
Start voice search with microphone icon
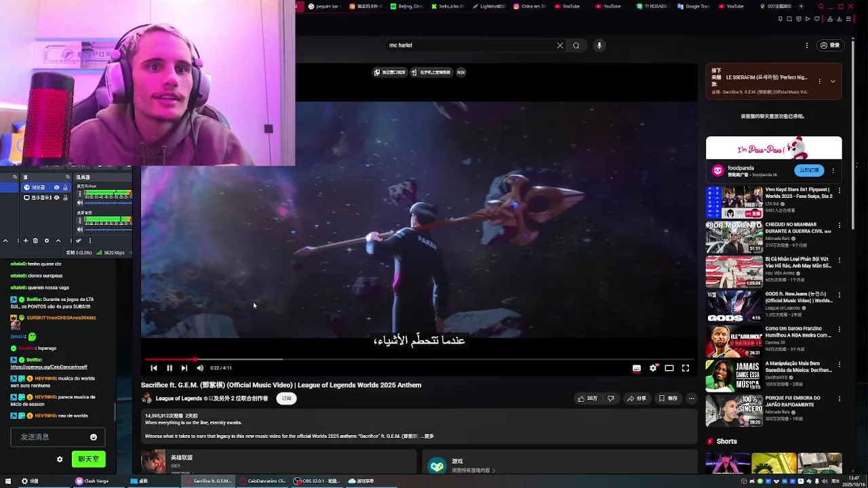pos(599,45)
